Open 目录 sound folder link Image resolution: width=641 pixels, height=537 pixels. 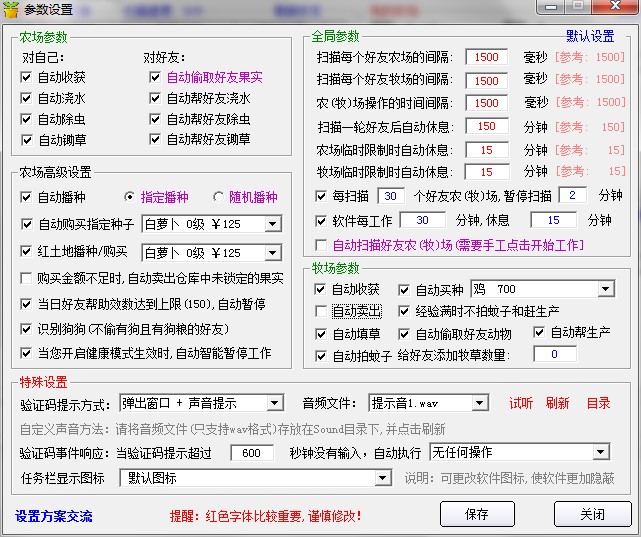pos(598,403)
